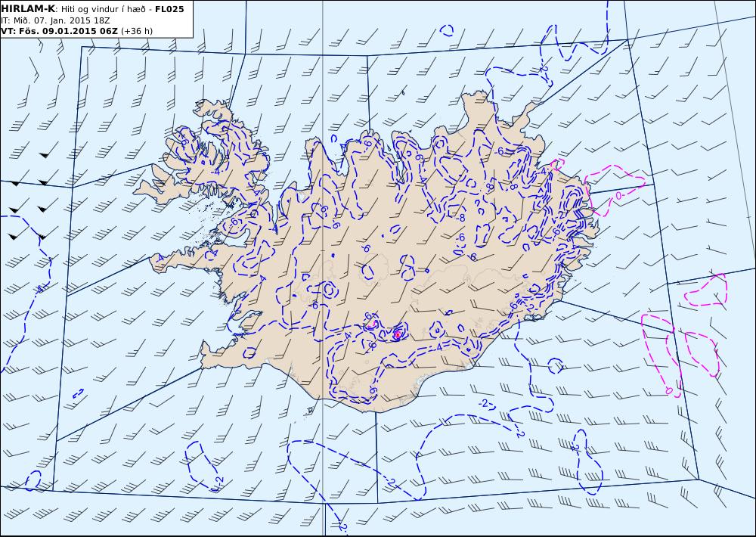This screenshot has width=756, height=537.
Task: Select the 'IT: Mið. 07. Jan. 2015 18Z' line
Action: tap(55, 20)
